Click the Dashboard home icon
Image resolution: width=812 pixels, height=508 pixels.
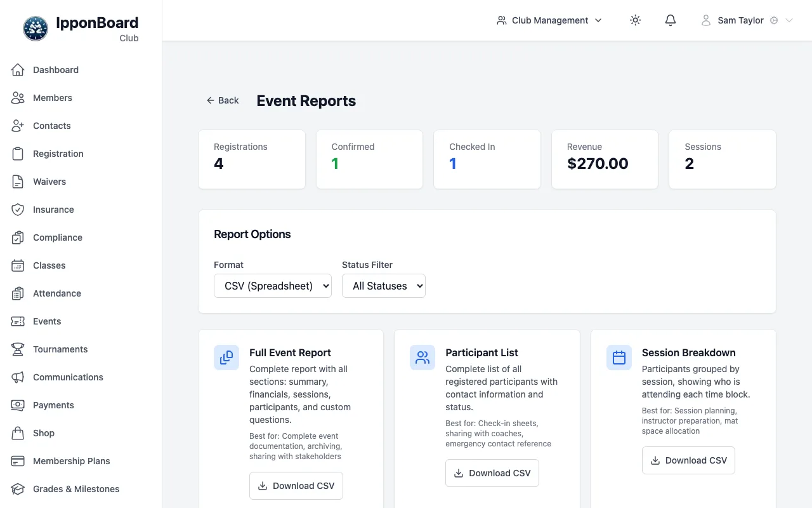[18, 70]
